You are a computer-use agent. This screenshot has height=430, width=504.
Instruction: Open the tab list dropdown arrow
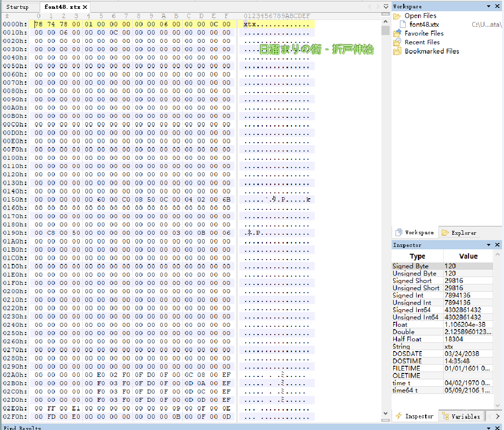(x=386, y=6)
